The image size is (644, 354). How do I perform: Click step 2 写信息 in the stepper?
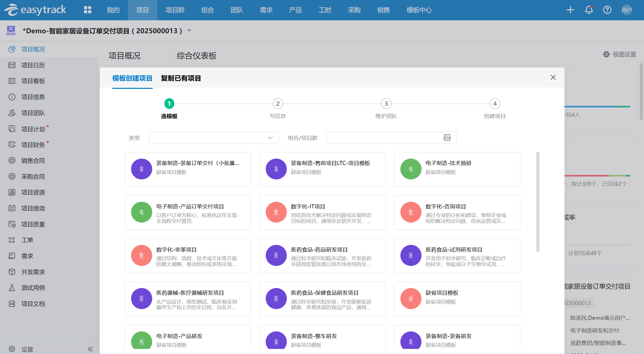(277, 104)
